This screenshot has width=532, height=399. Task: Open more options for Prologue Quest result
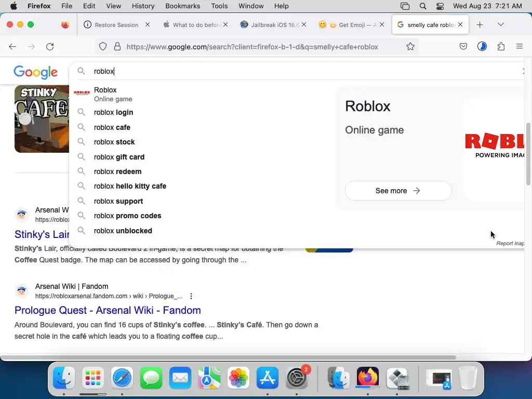click(x=191, y=296)
